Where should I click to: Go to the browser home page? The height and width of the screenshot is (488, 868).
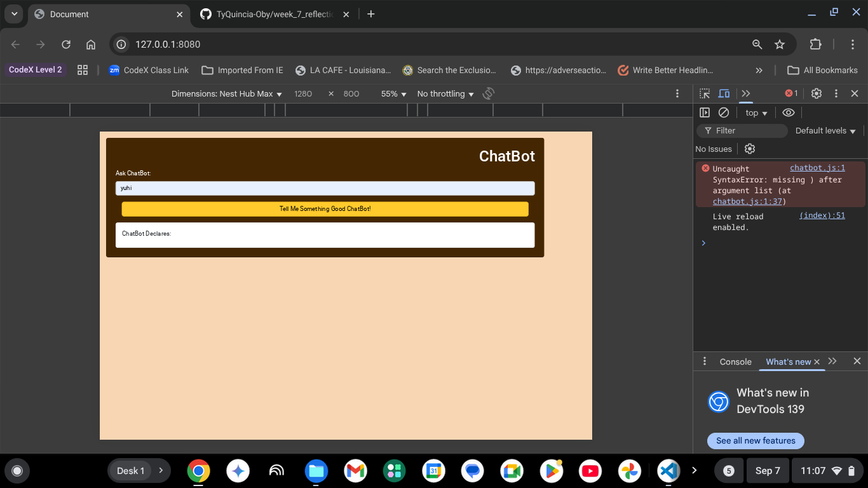click(x=91, y=44)
